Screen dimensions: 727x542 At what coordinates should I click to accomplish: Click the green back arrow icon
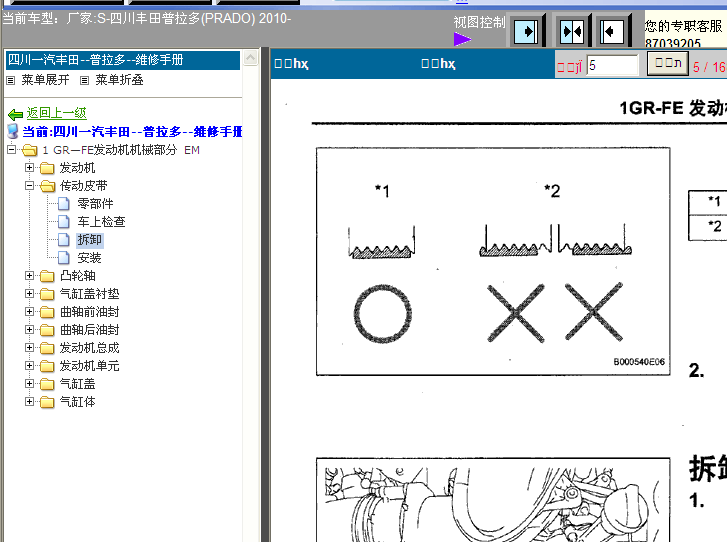15,114
